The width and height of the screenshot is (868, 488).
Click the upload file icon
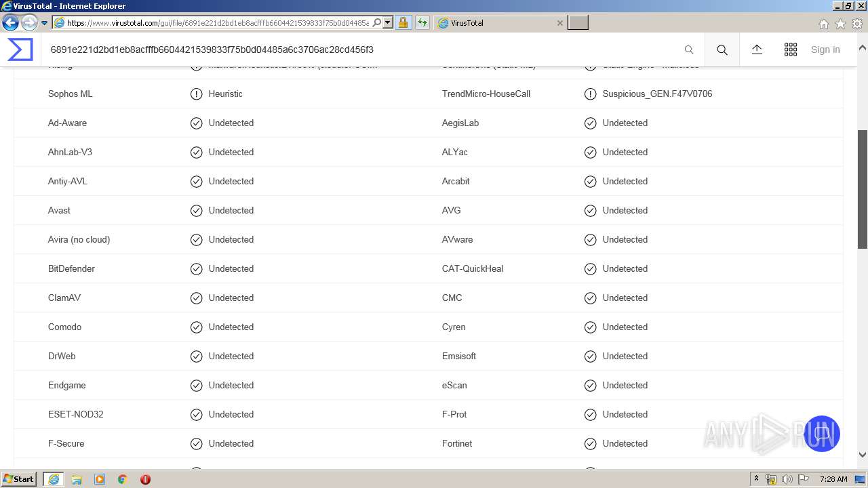[x=757, y=49]
